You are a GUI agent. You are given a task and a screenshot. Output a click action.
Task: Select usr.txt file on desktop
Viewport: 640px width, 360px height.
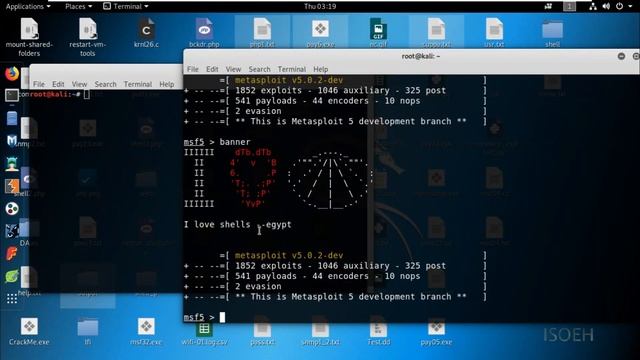(x=494, y=33)
